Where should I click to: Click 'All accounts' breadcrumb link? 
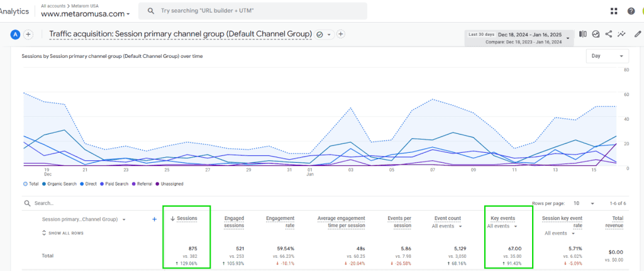52,6
